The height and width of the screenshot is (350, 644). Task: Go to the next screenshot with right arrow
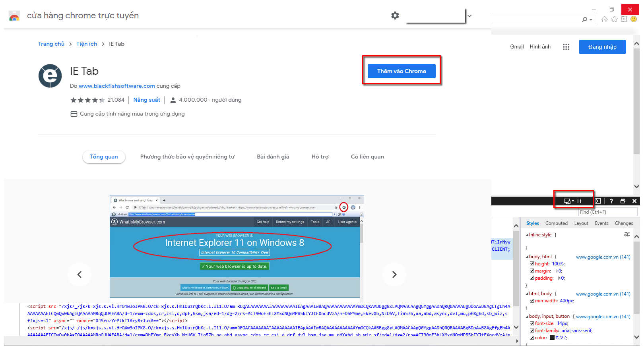pos(394,275)
